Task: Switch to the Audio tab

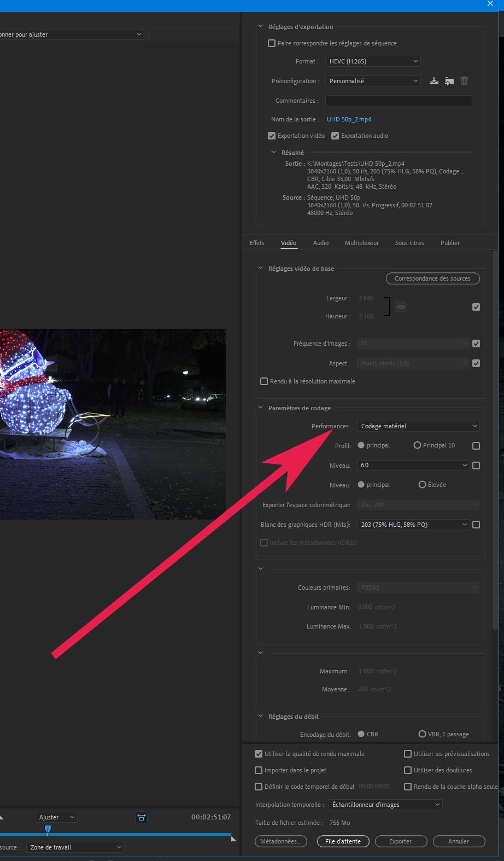Action: coord(321,243)
